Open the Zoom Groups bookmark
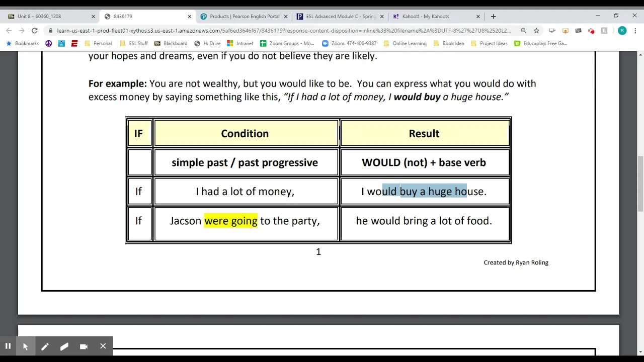The width and height of the screenshot is (644, 362). coord(287,44)
